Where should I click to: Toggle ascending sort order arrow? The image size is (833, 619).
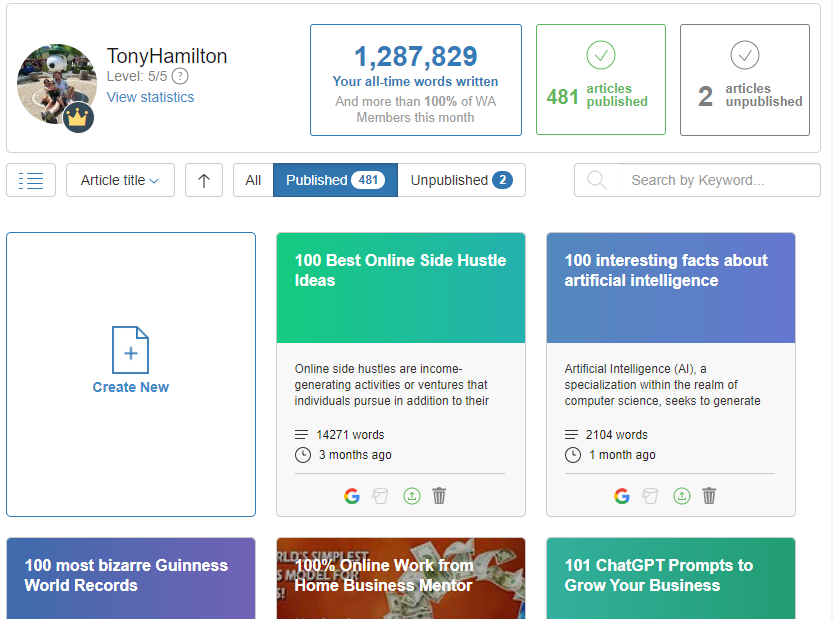pyautogui.click(x=204, y=180)
